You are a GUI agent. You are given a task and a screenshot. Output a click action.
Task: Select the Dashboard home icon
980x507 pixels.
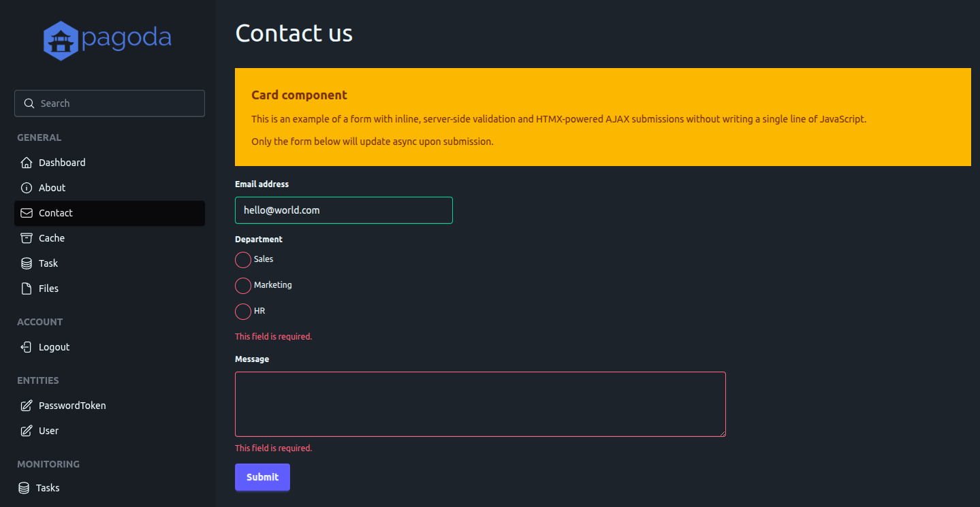pyautogui.click(x=26, y=162)
